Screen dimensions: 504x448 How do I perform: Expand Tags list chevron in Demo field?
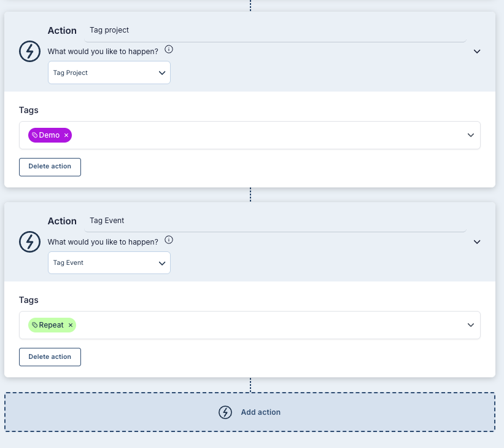[471, 135]
